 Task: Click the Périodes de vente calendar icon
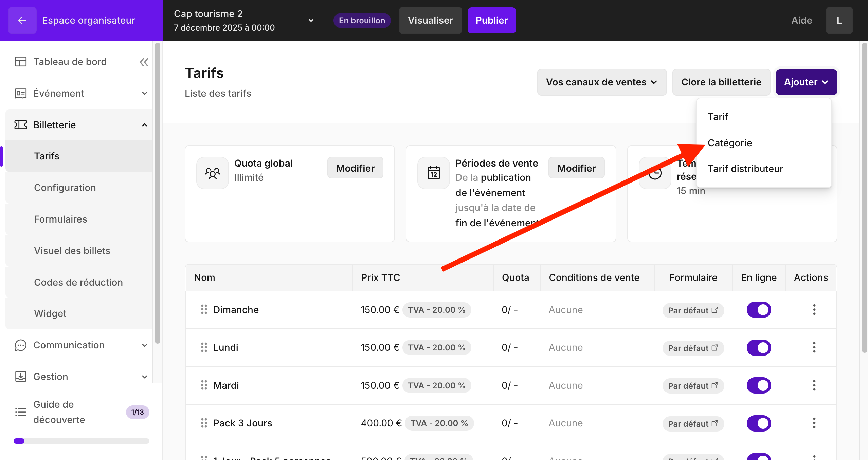click(x=434, y=173)
